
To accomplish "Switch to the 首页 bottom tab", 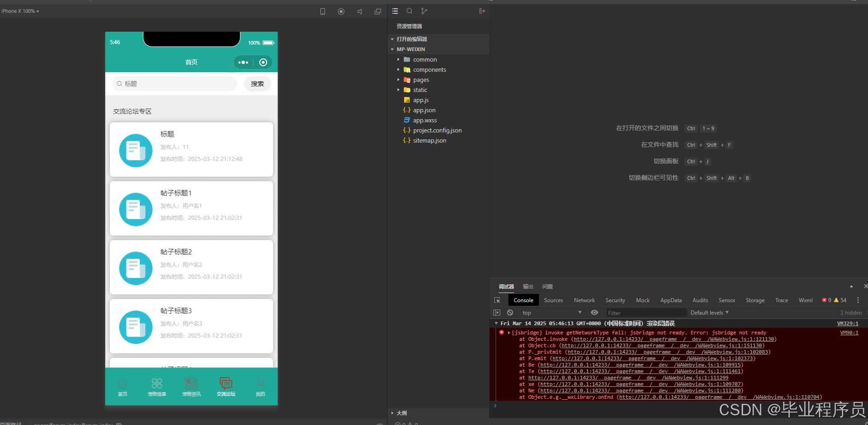I will click(x=122, y=387).
